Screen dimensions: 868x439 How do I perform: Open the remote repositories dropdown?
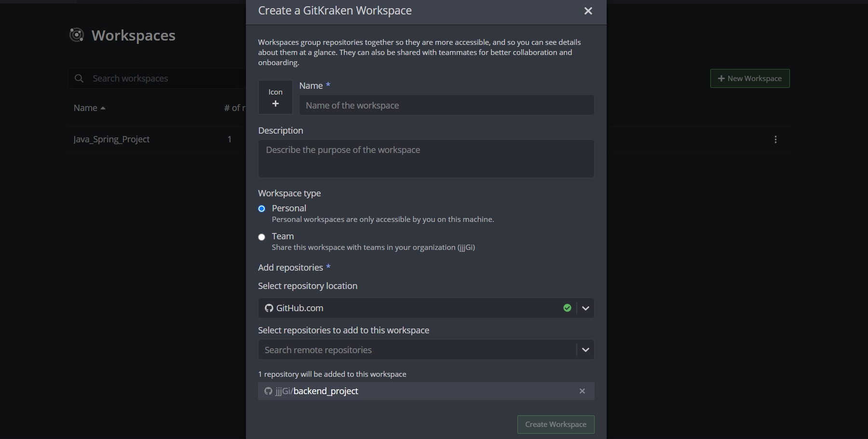pos(585,349)
